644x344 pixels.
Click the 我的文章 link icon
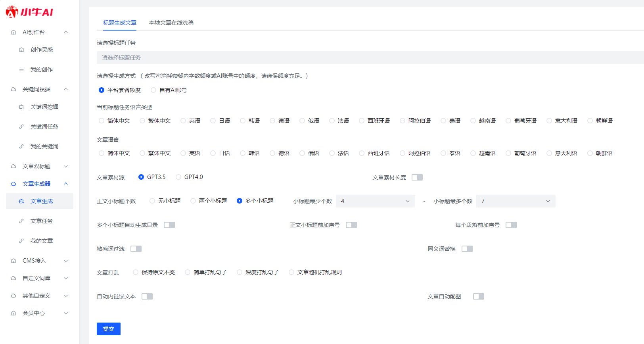[x=21, y=241]
